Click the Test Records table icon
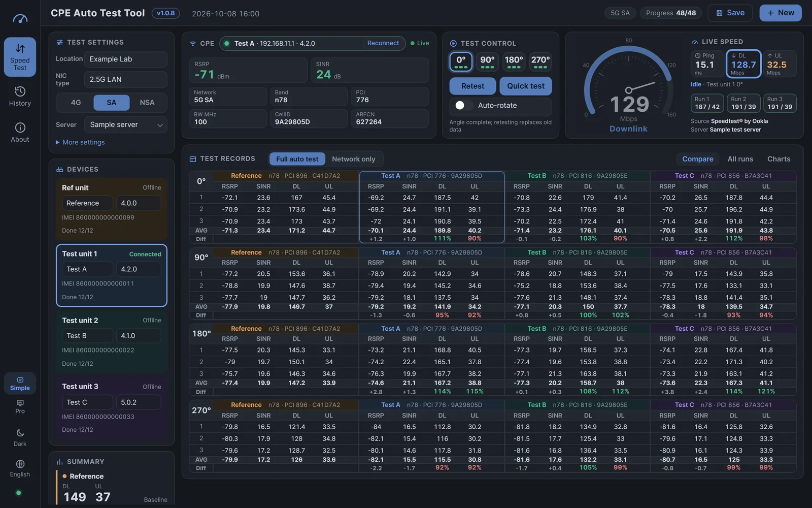 (193, 159)
